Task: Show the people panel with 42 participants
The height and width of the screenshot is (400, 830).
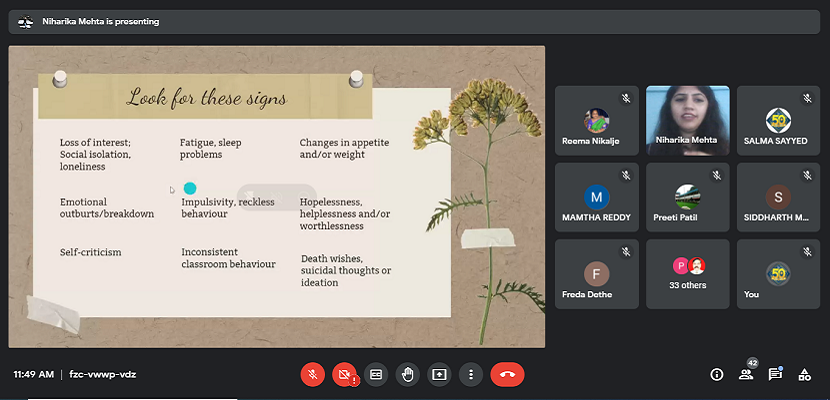Action: (746, 374)
